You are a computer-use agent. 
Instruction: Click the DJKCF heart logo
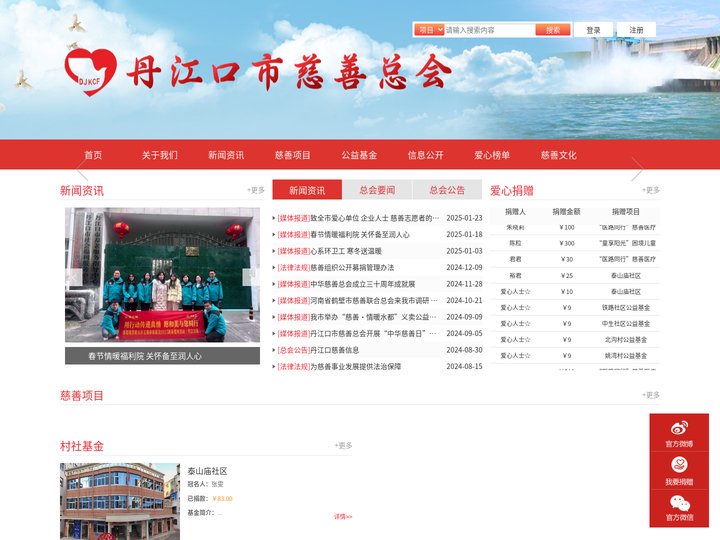pyautogui.click(x=90, y=72)
